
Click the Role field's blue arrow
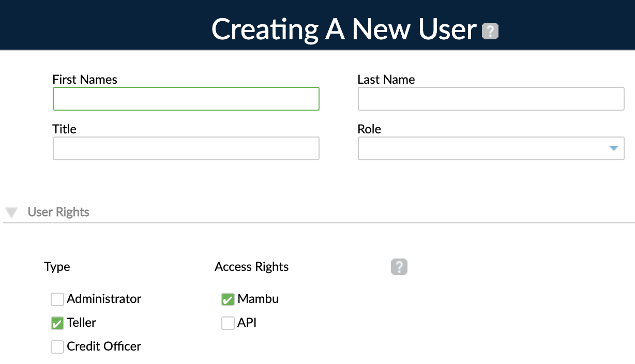pos(613,148)
